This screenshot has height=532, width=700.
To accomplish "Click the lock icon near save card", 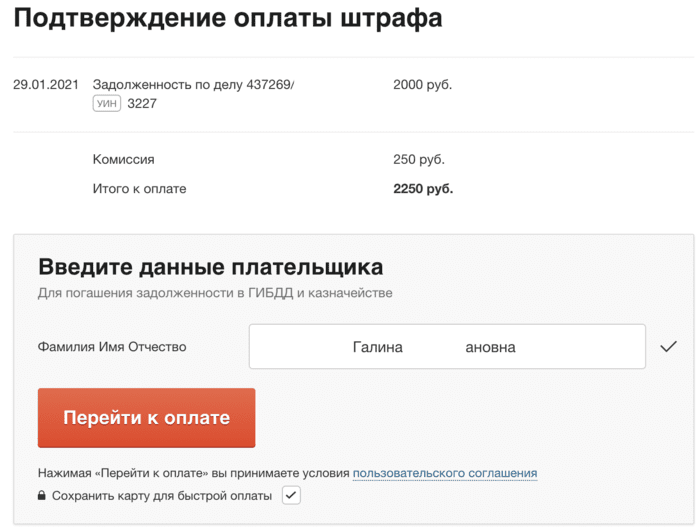I will tap(42, 495).
